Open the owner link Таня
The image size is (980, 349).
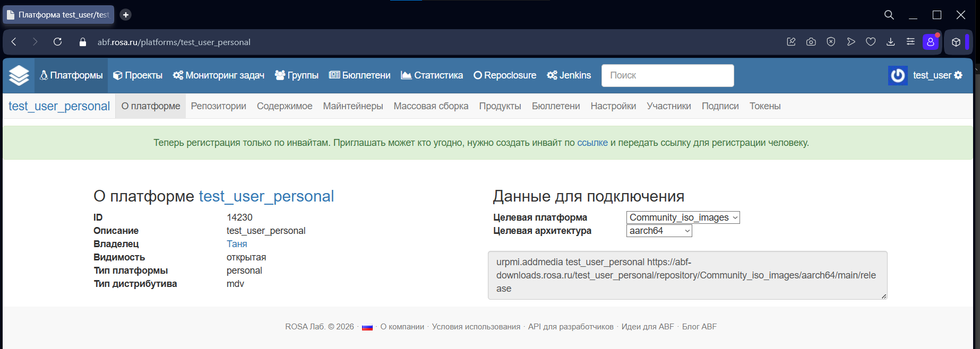[x=237, y=244]
